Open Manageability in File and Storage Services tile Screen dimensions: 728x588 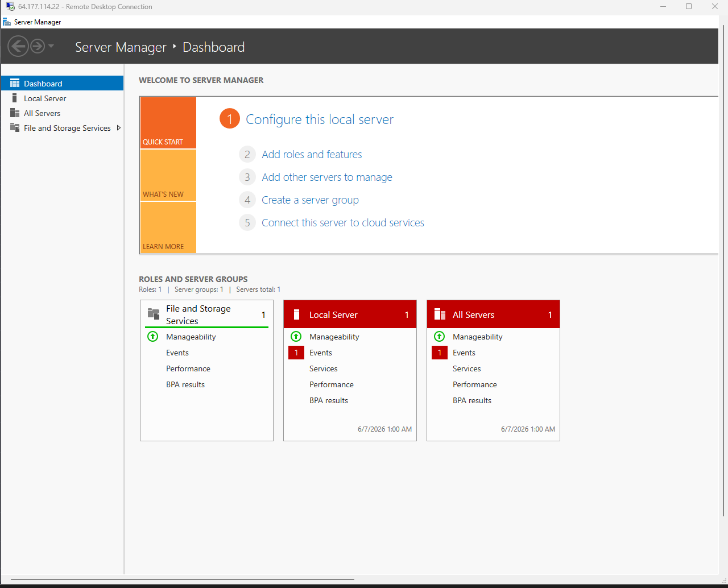[191, 337]
